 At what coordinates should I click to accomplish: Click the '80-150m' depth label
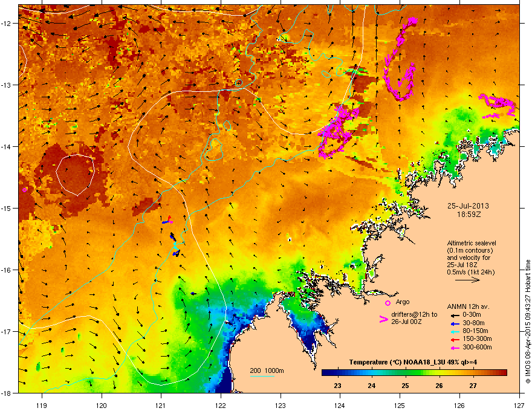[475, 331]
